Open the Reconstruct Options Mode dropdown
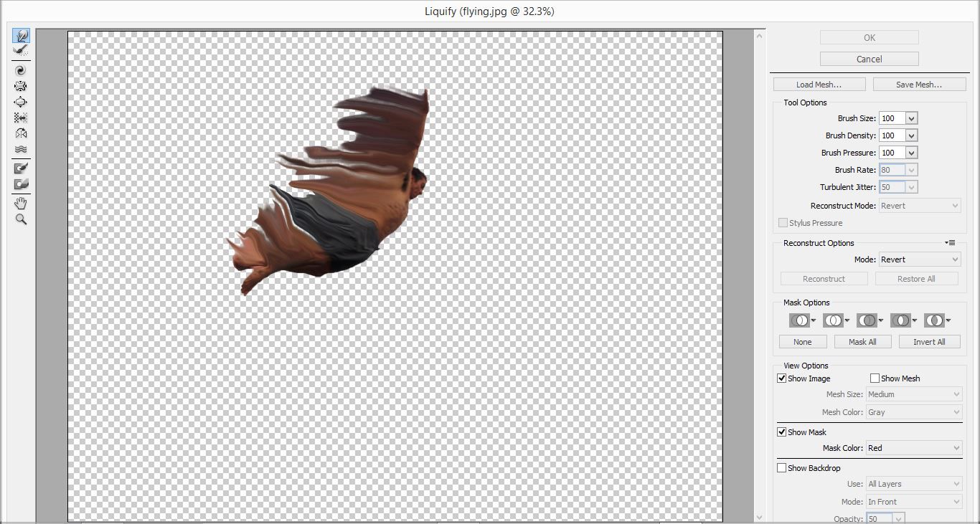The height and width of the screenshot is (524, 980). point(920,259)
